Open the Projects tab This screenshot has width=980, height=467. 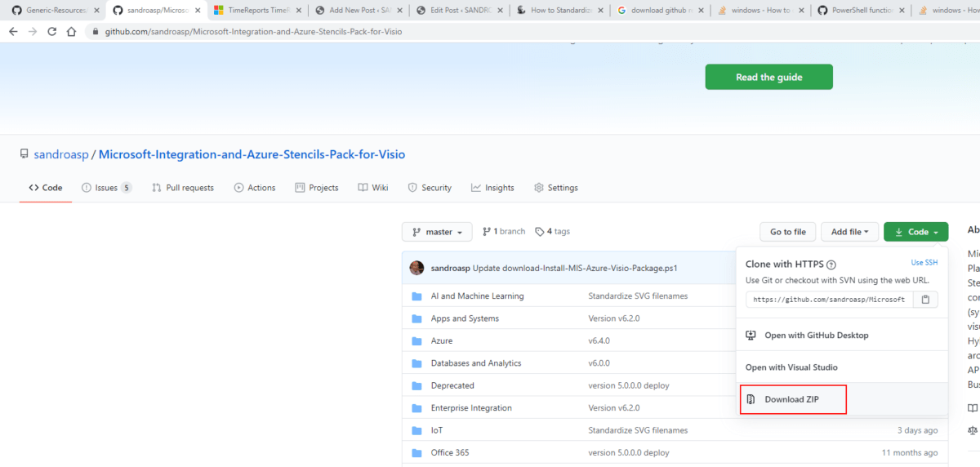pyautogui.click(x=317, y=188)
